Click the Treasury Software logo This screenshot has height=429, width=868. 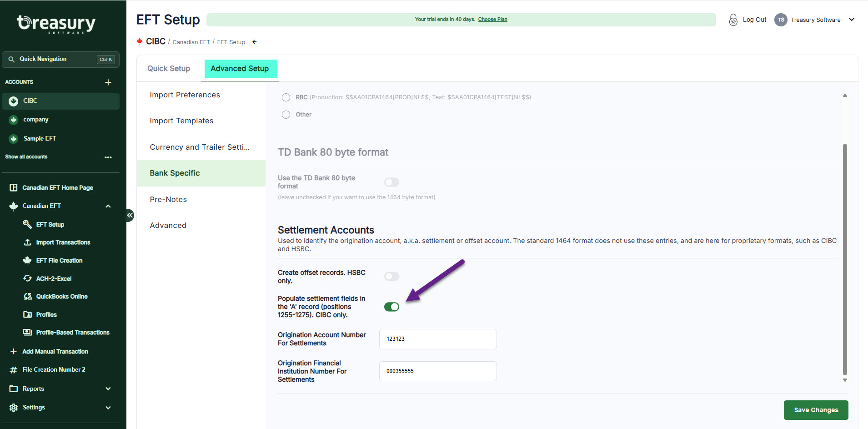(x=56, y=24)
